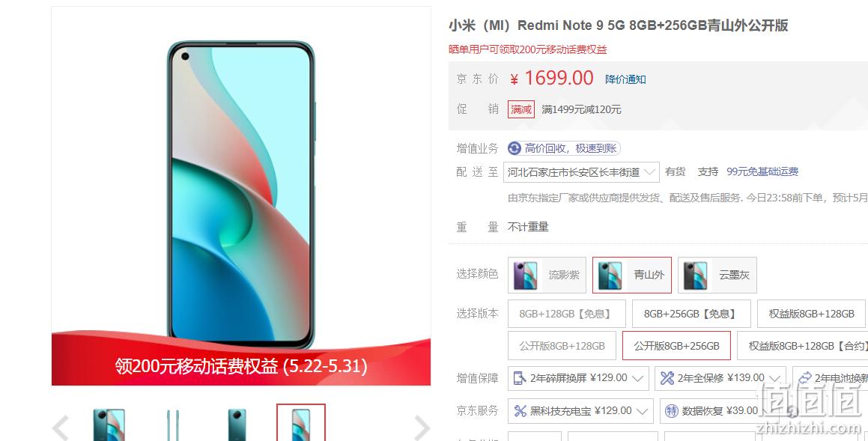This screenshot has width=868, height=441.
Task: Click the 特 icon beside 数据恢复
Action: click(672, 410)
